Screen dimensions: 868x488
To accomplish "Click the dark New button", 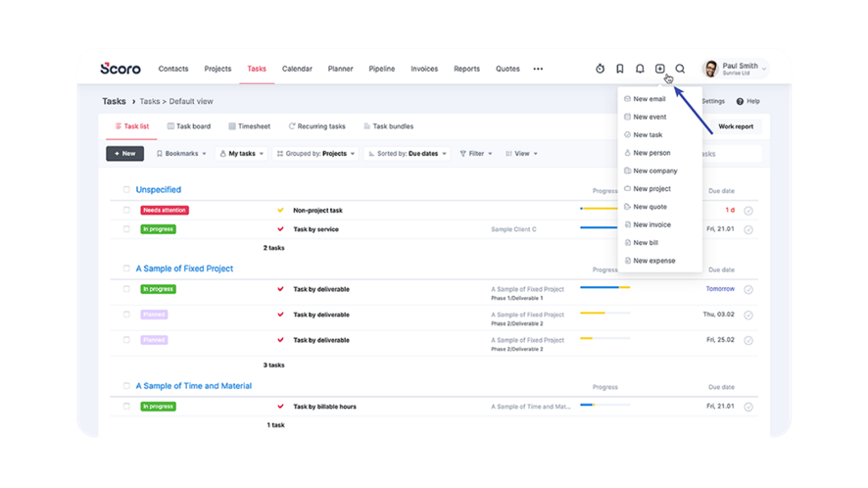I will pos(125,154).
